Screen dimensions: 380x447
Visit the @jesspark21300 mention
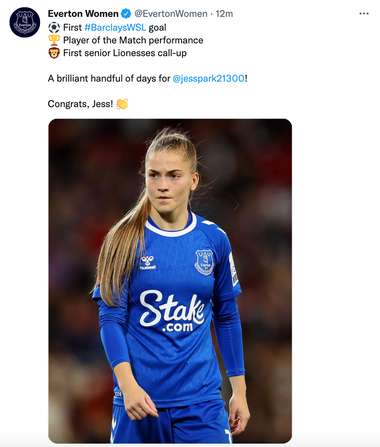pyautogui.click(x=209, y=79)
